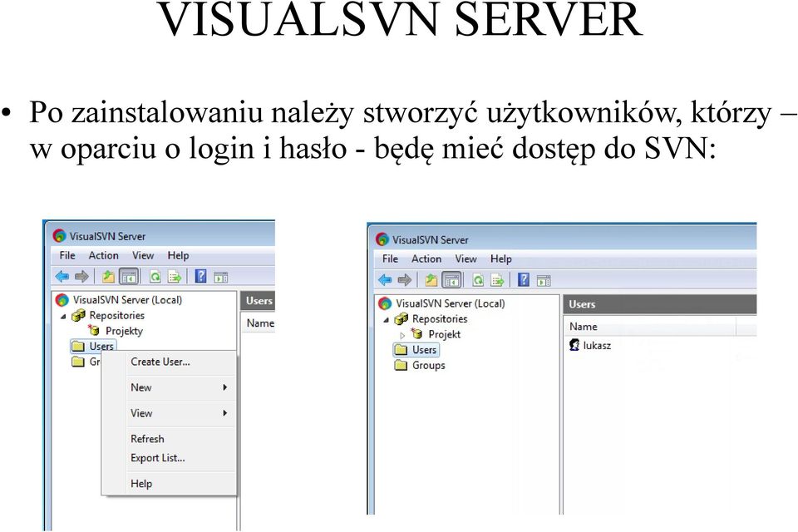798x532 pixels.
Task: Open View menu in left window menu bar
Action: [x=143, y=255]
